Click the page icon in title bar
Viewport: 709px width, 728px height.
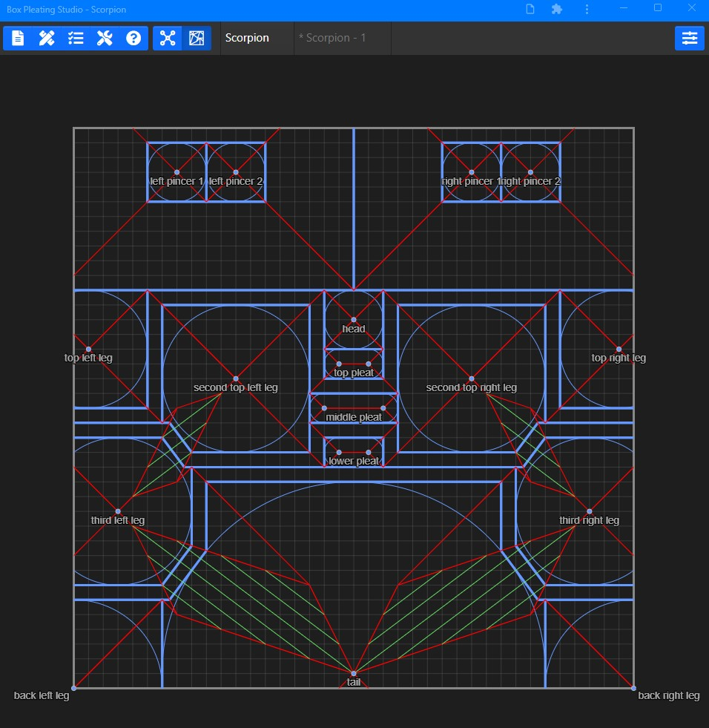530,10
